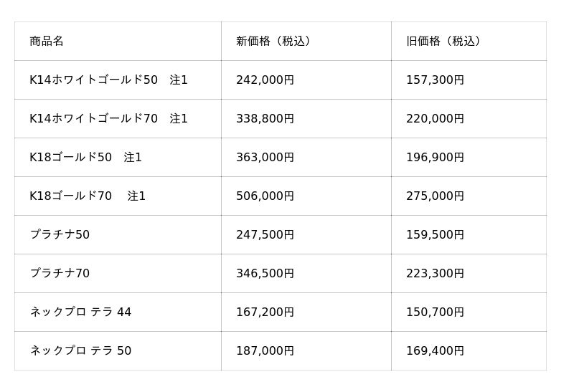The image size is (574, 392).
Task: Click the 新価格（税込） column header
Action: coord(276,42)
